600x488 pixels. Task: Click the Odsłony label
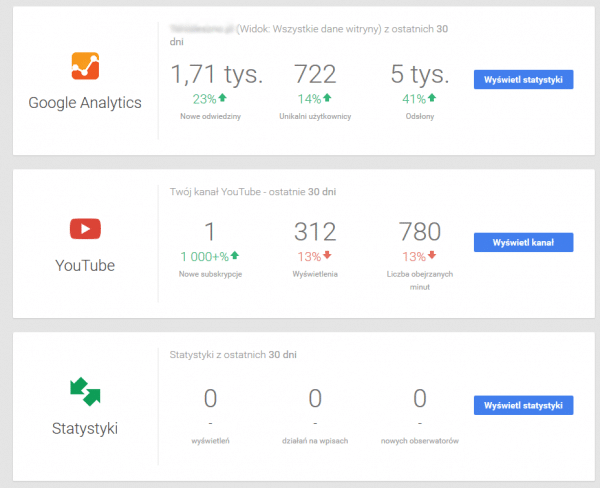(420, 116)
